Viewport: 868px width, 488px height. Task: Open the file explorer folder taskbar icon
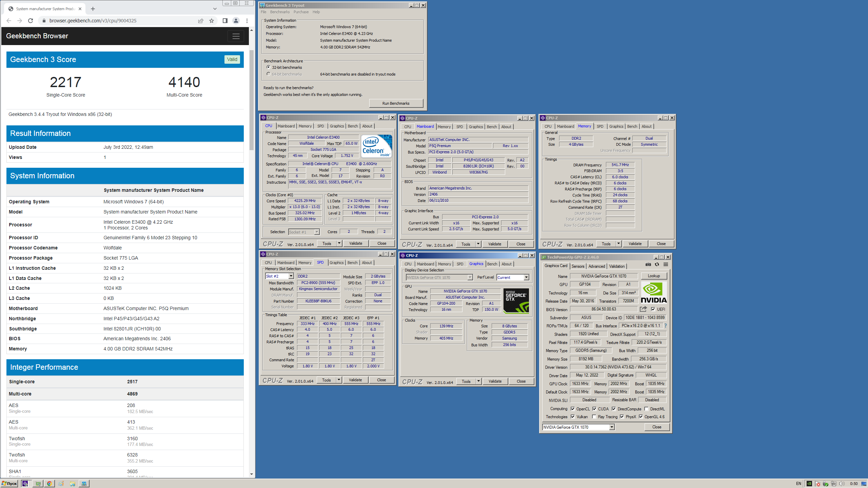click(x=72, y=484)
